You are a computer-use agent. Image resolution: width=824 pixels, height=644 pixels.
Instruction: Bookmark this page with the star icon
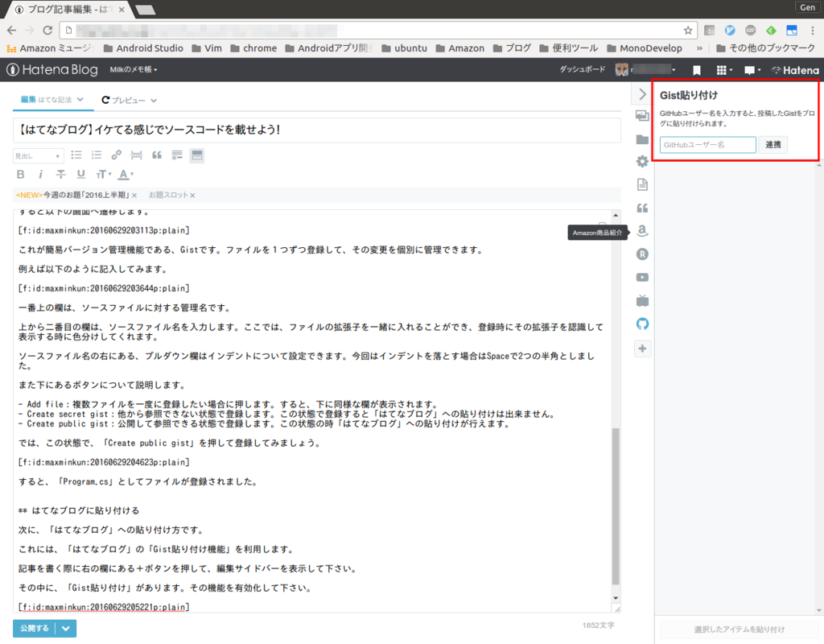point(688,31)
